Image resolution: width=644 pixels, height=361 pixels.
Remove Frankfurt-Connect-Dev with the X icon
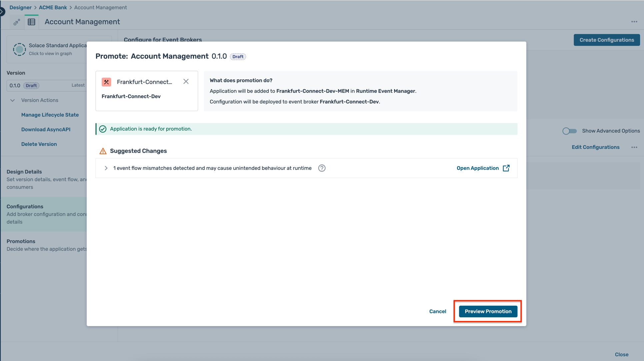click(x=186, y=81)
